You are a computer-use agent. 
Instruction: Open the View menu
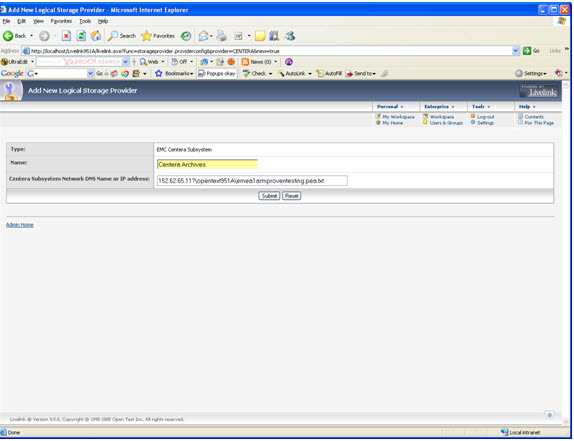click(x=38, y=21)
